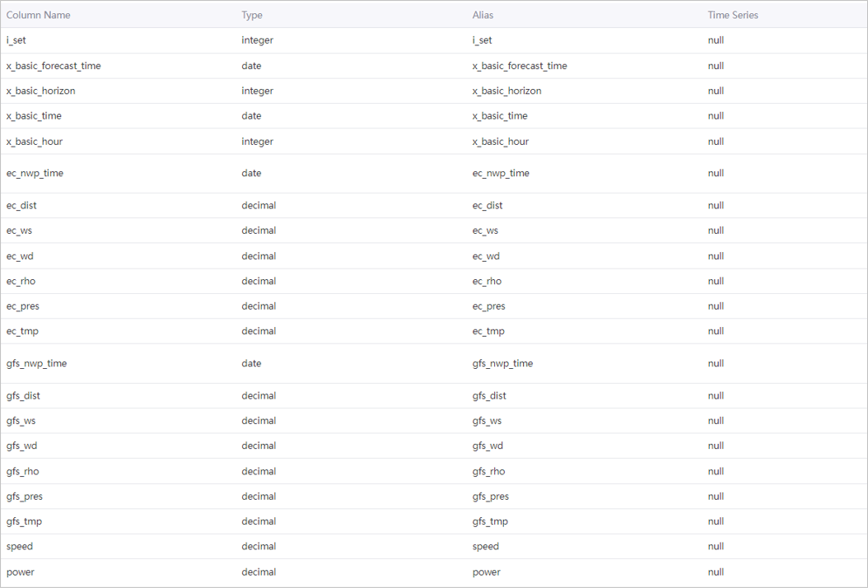This screenshot has width=868, height=588.
Task: Click speed under Column Name
Action: (20, 546)
